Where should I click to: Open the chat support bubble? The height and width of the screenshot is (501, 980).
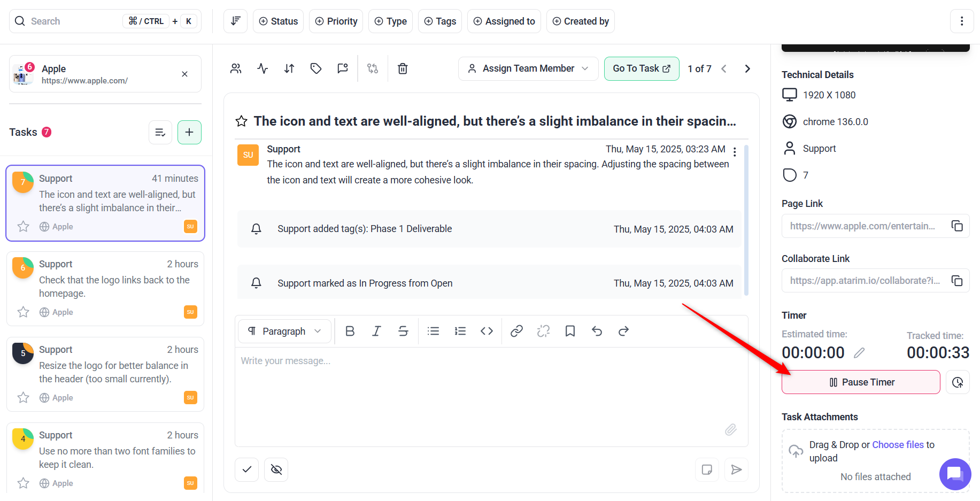(x=955, y=474)
